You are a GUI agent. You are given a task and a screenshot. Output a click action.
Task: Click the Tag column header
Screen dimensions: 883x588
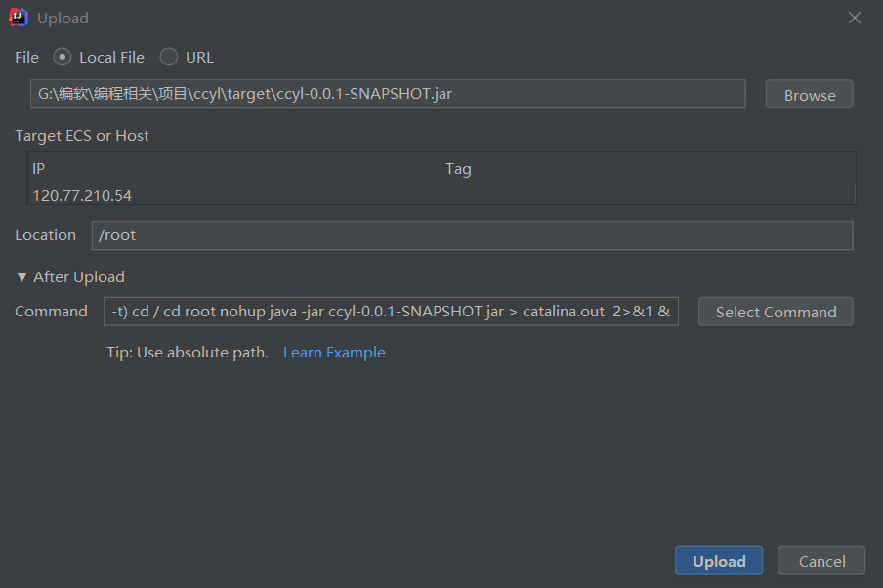click(648, 168)
